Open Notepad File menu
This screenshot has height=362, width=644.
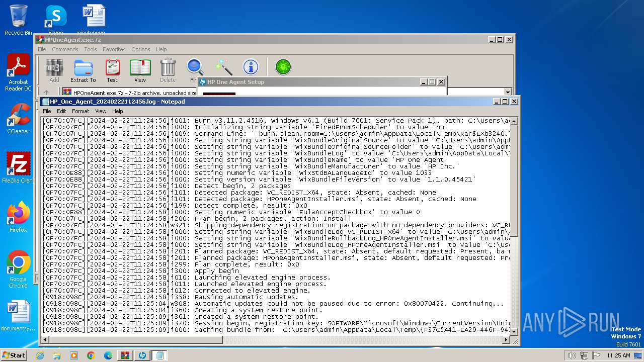click(47, 111)
